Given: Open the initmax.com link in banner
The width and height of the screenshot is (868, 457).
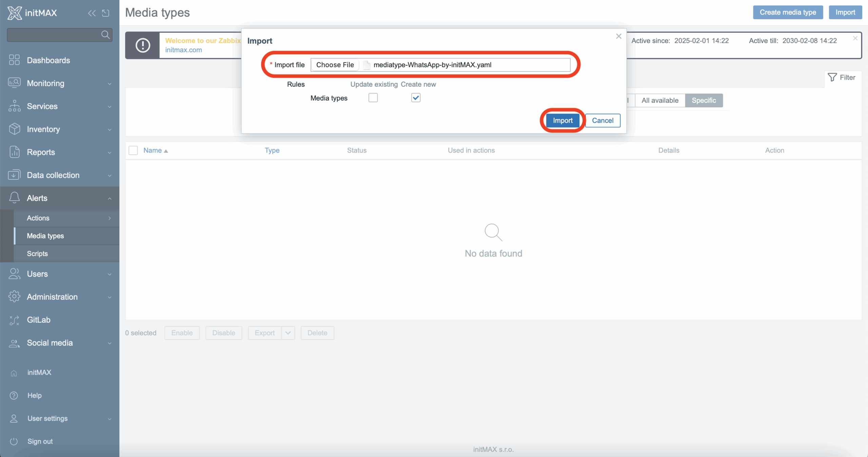Looking at the screenshot, I should click(183, 50).
